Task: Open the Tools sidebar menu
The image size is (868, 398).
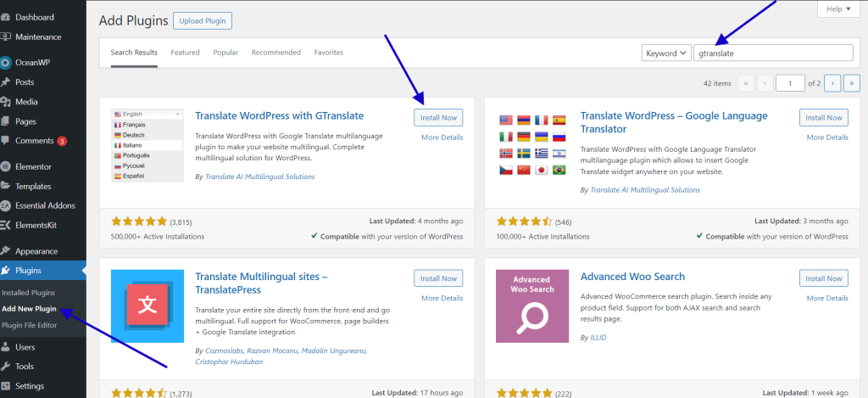Action: pos(25,367)
